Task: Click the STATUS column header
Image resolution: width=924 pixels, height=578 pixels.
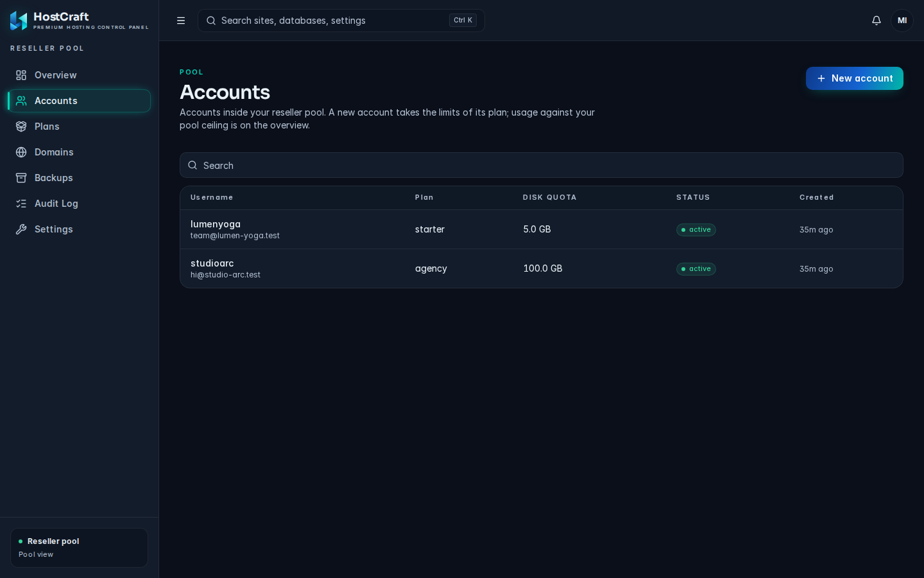Action: (x=693, y=197)
